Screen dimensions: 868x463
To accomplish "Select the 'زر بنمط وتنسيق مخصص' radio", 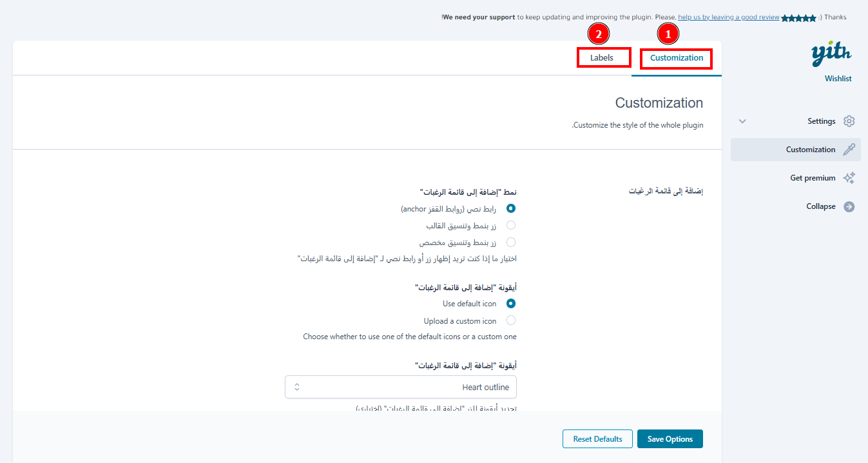I will (511, 242).
